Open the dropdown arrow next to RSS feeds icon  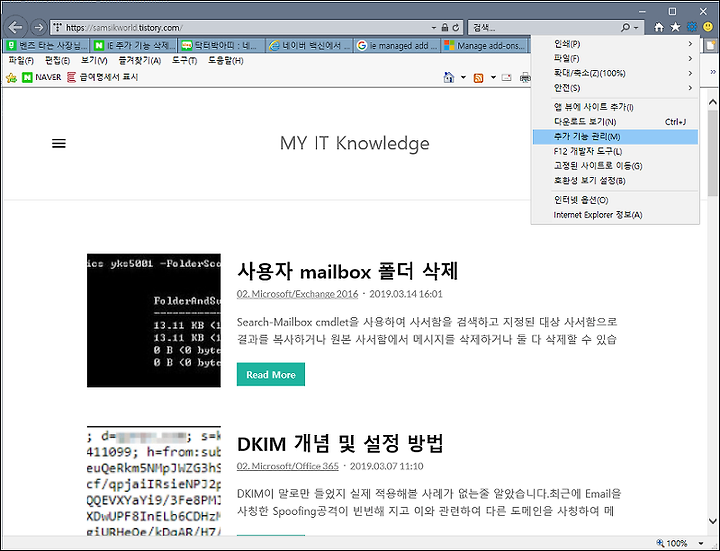coord(493,77)
